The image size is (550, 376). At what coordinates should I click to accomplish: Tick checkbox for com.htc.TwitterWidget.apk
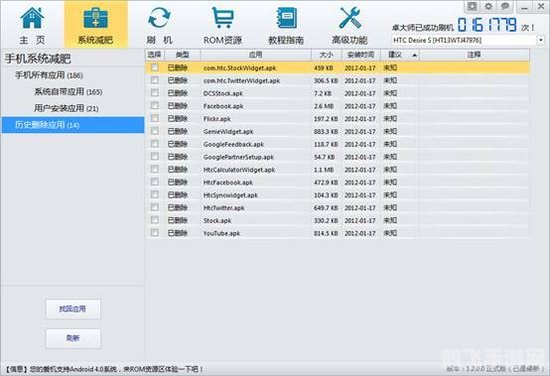click(154, 80)
